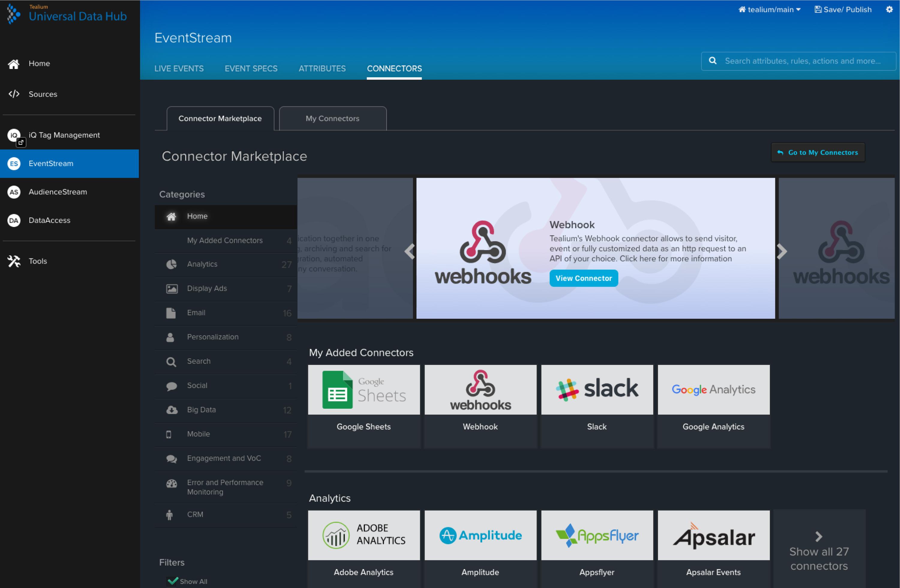Click the Sources sidebar icon

point(14,93)
